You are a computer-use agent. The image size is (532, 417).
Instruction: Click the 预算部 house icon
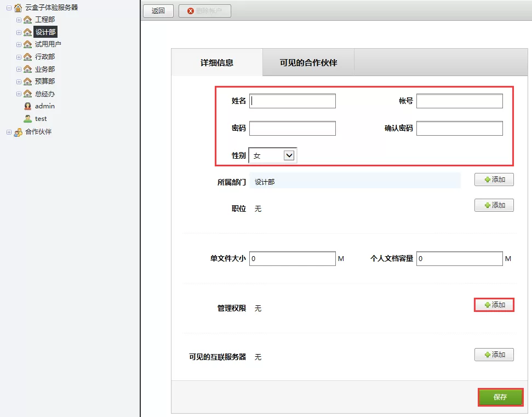tap(27, 82)
